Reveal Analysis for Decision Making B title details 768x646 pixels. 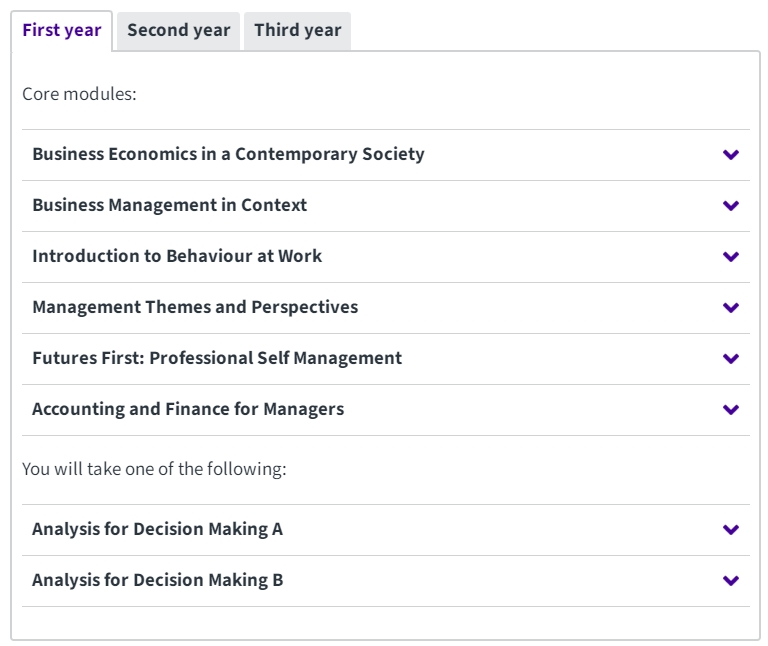[x=157, y=580]
